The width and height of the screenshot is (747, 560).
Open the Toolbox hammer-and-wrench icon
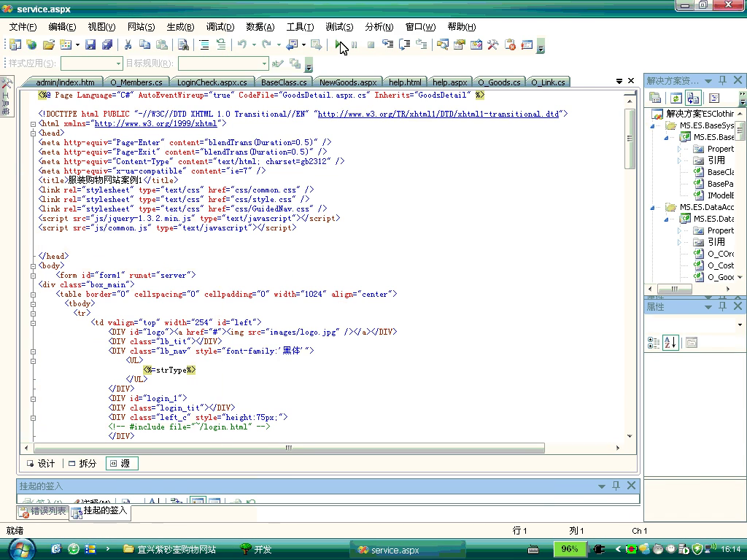(x=492, y=44)
